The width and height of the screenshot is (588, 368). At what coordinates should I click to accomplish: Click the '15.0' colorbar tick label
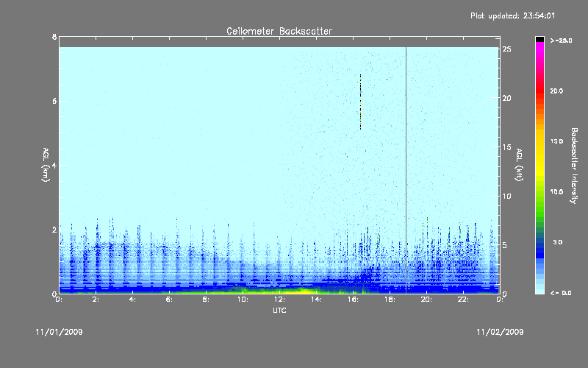tap(556, 141)
